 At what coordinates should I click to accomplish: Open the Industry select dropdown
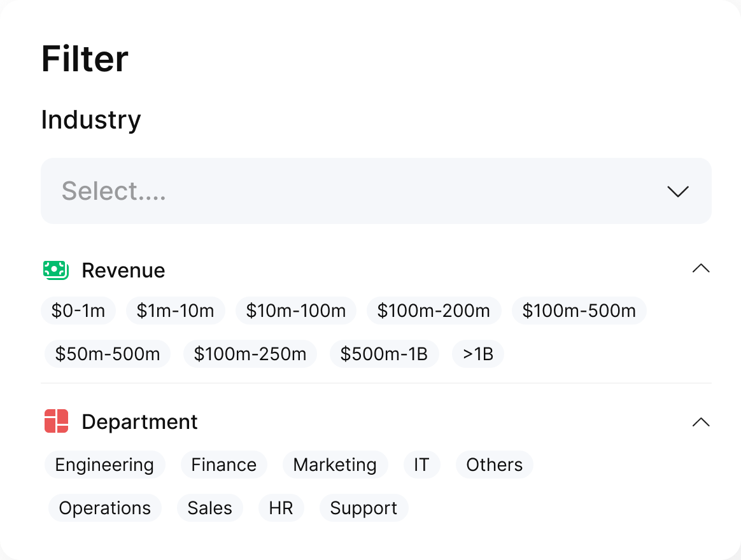(376, 190)
